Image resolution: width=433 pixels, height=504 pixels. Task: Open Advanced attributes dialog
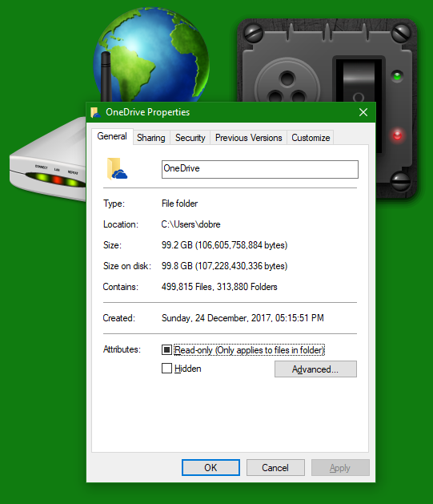click(x=315, y=369)
